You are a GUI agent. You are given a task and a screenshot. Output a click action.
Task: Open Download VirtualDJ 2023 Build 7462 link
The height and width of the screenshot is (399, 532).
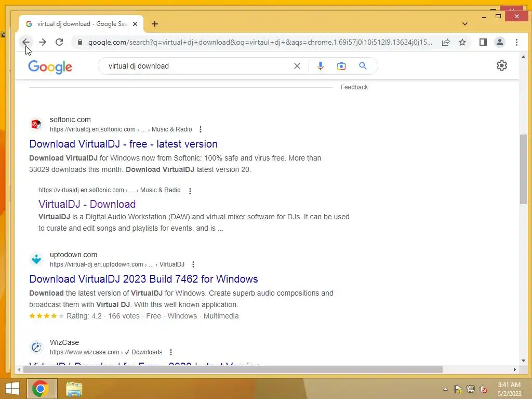pos(143,279)
